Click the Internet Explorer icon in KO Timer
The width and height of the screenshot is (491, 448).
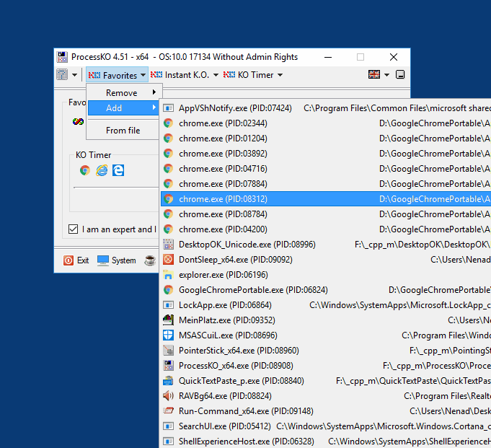[x=102, y=170]
